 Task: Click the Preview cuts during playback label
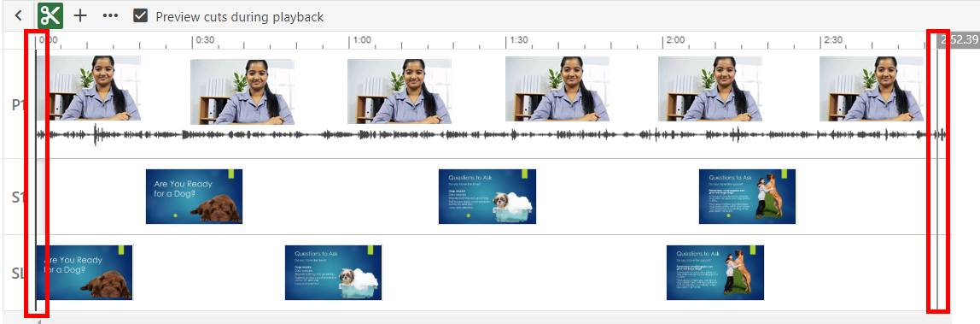[239, 17]
